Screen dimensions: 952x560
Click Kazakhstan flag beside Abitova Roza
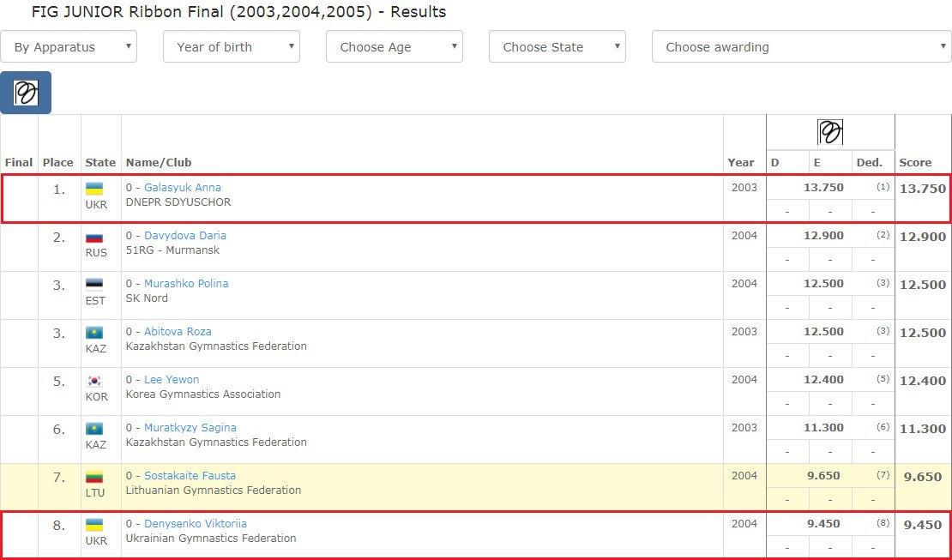point(94,333)
